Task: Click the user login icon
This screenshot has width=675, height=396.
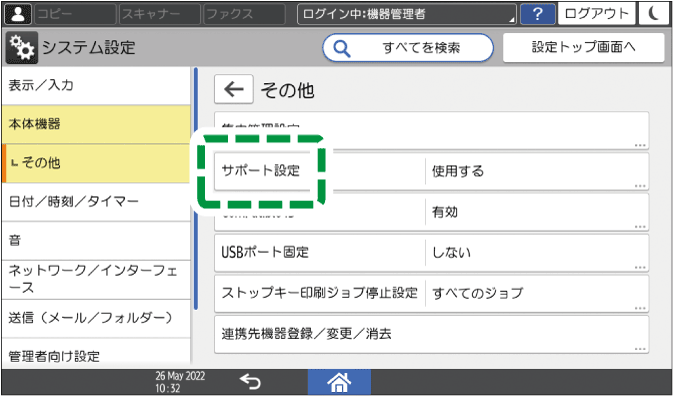Action: click(18, 14)
